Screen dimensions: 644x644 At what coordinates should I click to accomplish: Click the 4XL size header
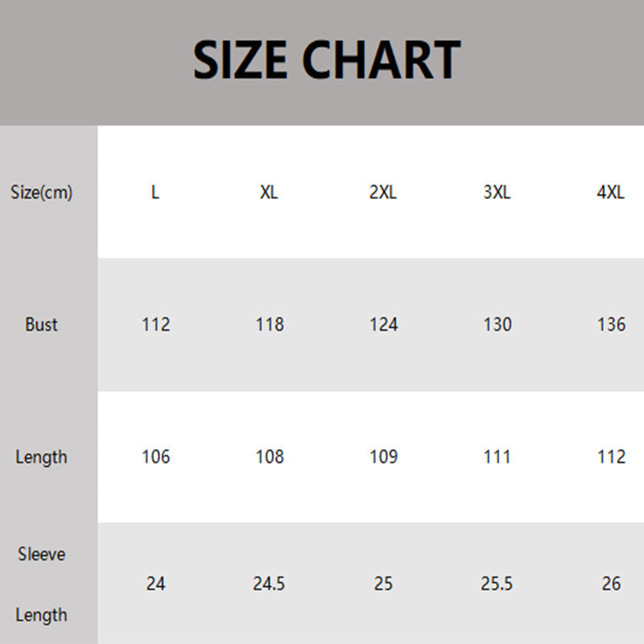tap(611, 193)
